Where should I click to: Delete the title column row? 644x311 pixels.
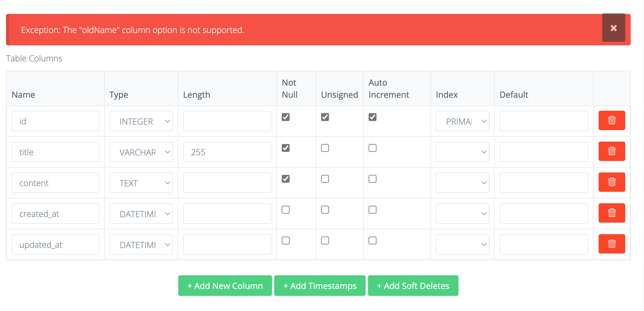[612, 151]
